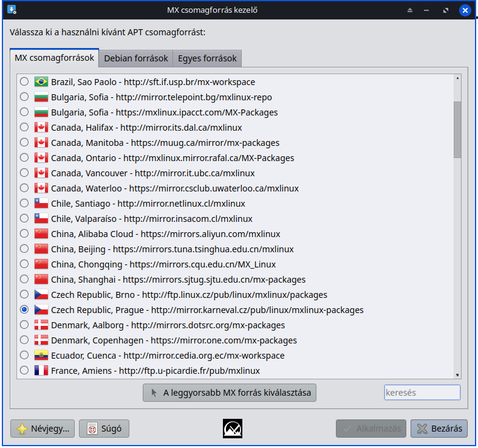Screen dimensions: 478x448
Task: Select Canada, Halifax mirror radio button
Action: 24,127
